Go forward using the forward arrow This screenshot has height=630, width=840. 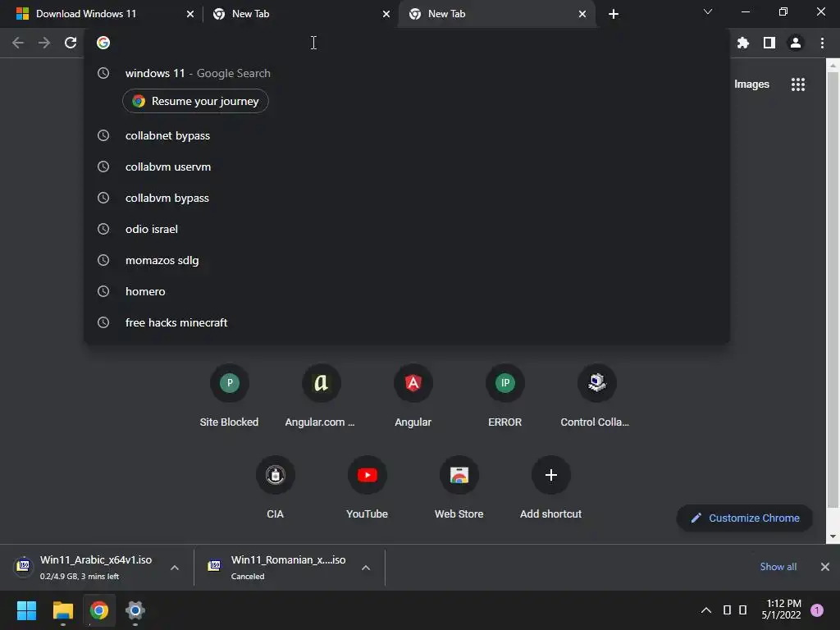pos(44,43)
